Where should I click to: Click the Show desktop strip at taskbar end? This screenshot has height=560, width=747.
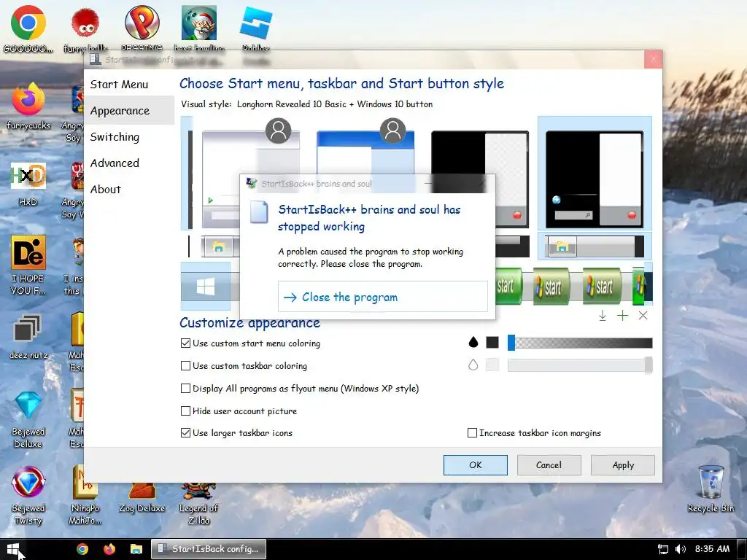pyautogui.click(x=742, y=549)
